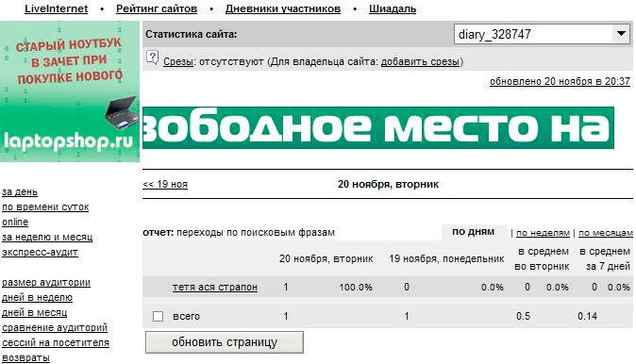Open the site statistics combo box
This screenshot has height=364, width=636.
(x=542, y=34)
